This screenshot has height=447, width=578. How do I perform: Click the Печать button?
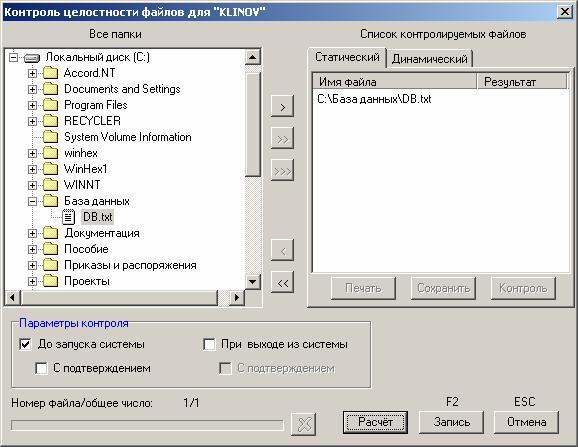point(363,288)
